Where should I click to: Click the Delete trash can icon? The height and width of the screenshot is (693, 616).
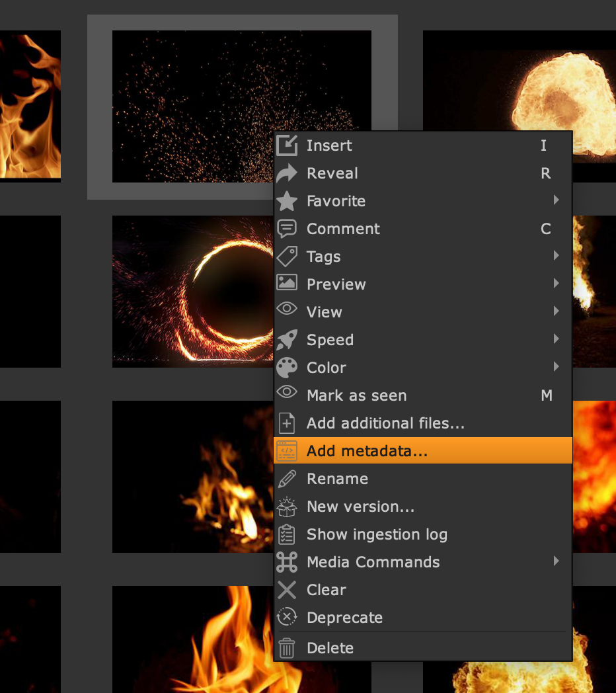click(x=287, y=648)
